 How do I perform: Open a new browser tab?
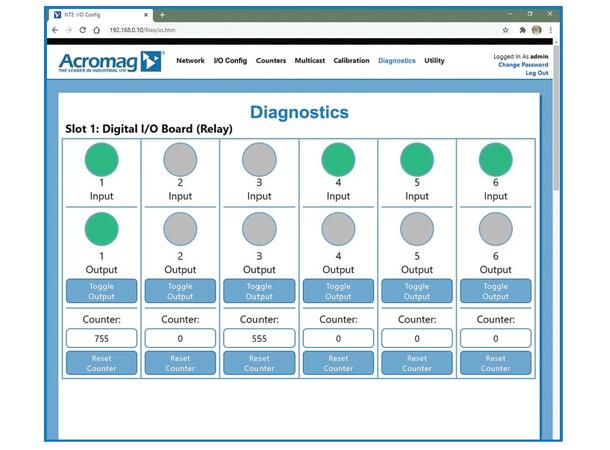tap(162, 14)
